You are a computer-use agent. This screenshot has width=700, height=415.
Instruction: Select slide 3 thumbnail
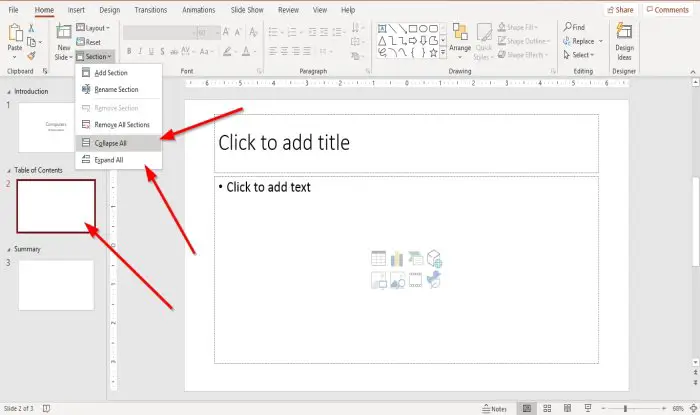(x=56, y=285)
